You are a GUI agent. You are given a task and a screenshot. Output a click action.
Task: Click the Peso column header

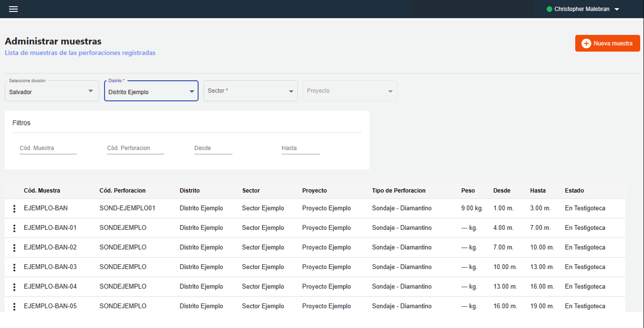(468, 191)
